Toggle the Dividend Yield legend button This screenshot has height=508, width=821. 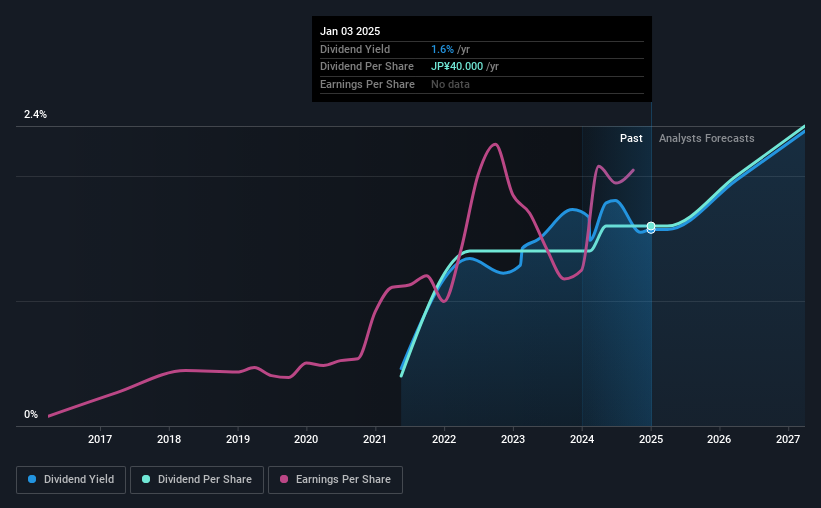(x=71, y=480)
